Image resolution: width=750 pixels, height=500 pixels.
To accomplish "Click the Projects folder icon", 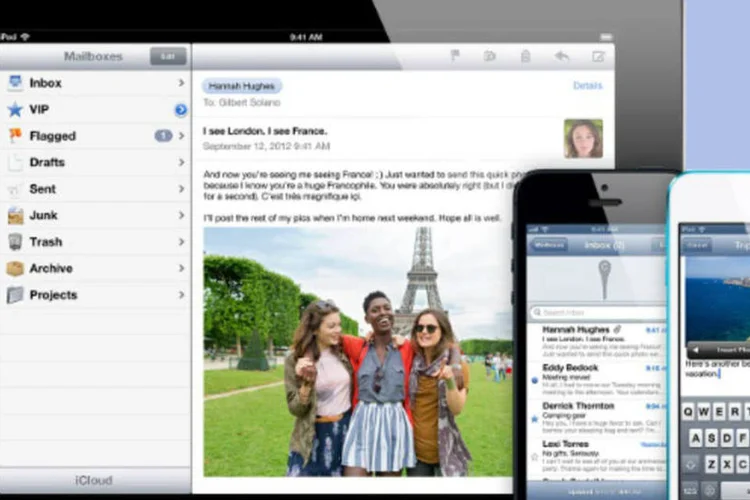I will pos(15,295).
